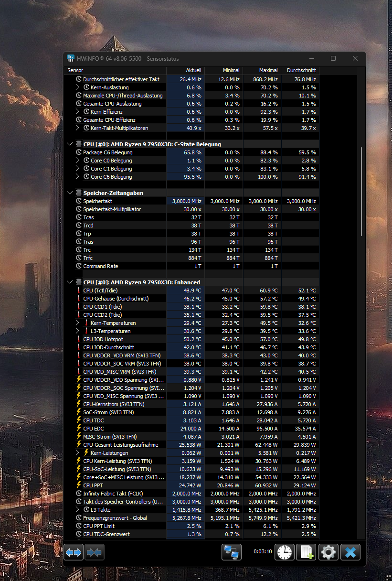Click the Maximal column header

click(262, 70)
